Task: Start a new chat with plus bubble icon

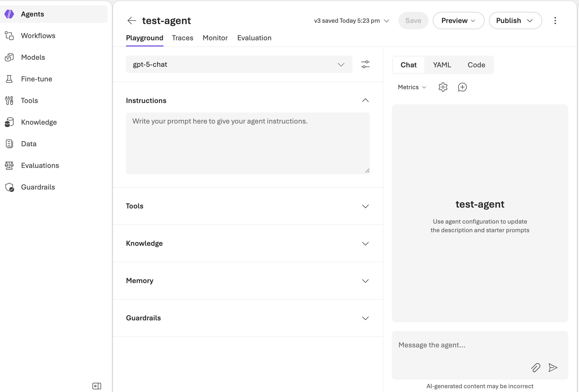Action: [462, 87]
